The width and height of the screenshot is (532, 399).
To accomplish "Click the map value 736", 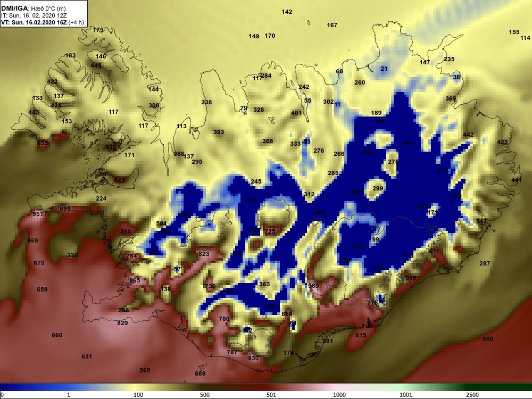I will tap(210, 286).
